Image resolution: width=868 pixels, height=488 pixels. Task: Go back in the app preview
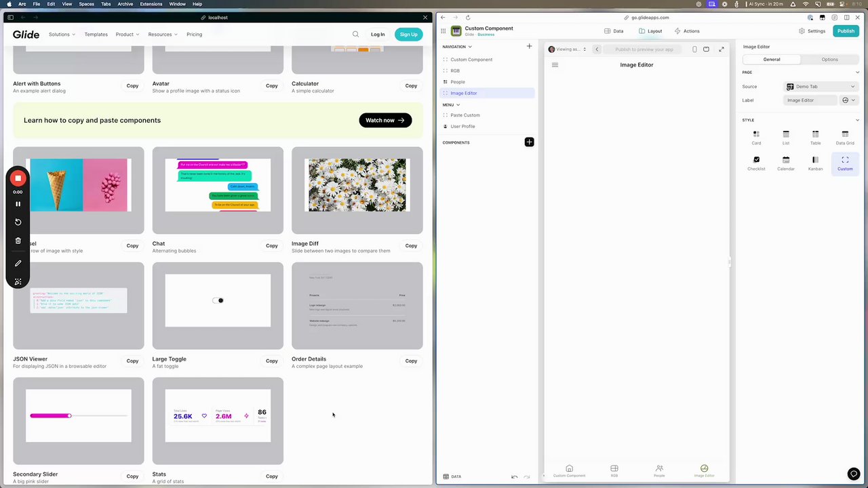(597, 49)
